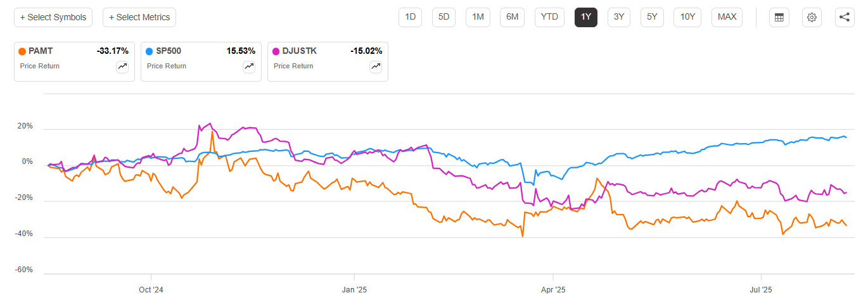
Task: Switch to the 1D time range
Action: tap(410, 17)
